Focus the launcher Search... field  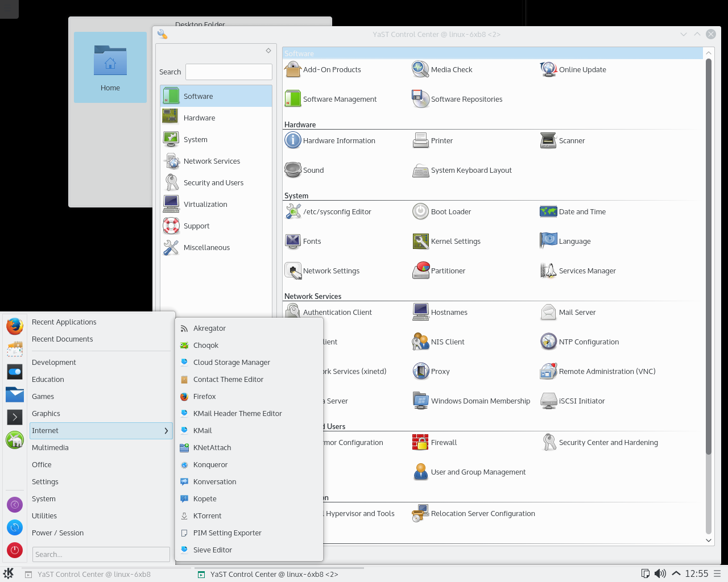tap(101, 555)
